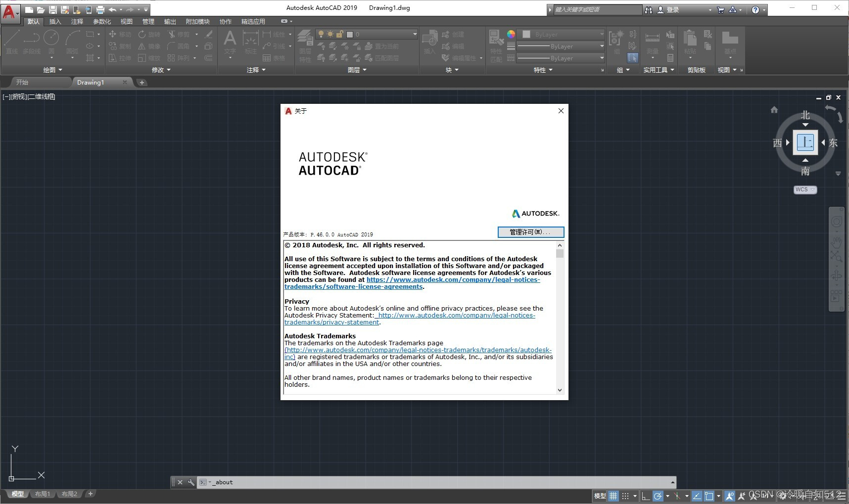
Task: Click the About dialog vertical scrollbar
Action: pyautogui.click(x=560, y=318)
